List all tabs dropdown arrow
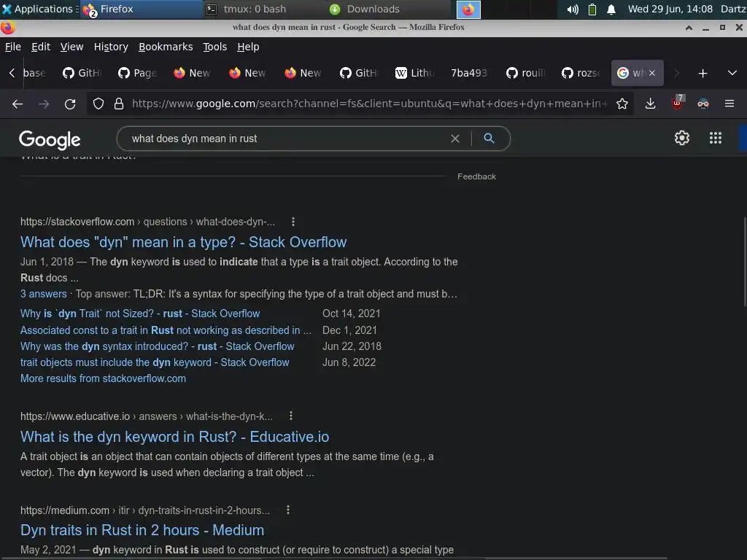Image resolution: width=747 pixels, height=560 pixels. tap(732, 73)
